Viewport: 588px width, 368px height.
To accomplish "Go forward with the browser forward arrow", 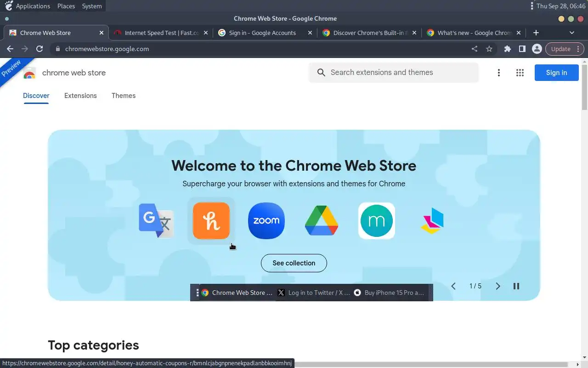I will tap(25, 49).
